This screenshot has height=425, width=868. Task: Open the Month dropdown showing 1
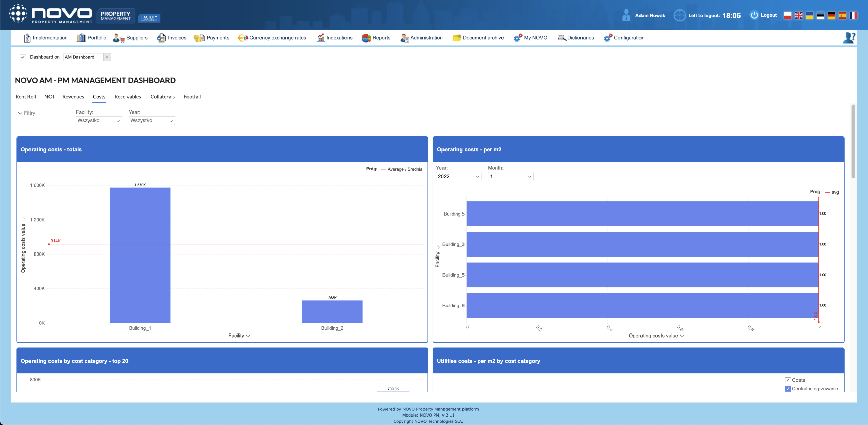[x=510, y=176]
